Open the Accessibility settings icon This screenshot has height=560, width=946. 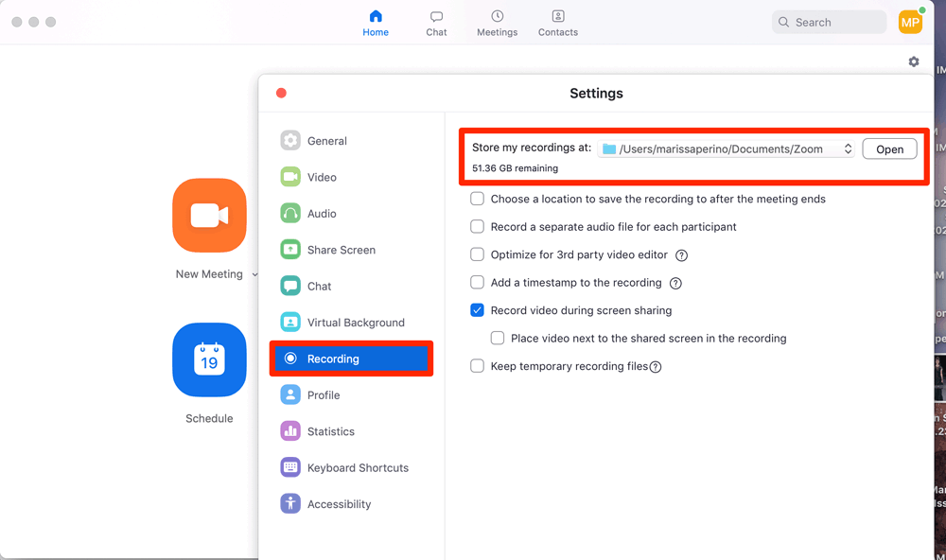coord(290,503)
